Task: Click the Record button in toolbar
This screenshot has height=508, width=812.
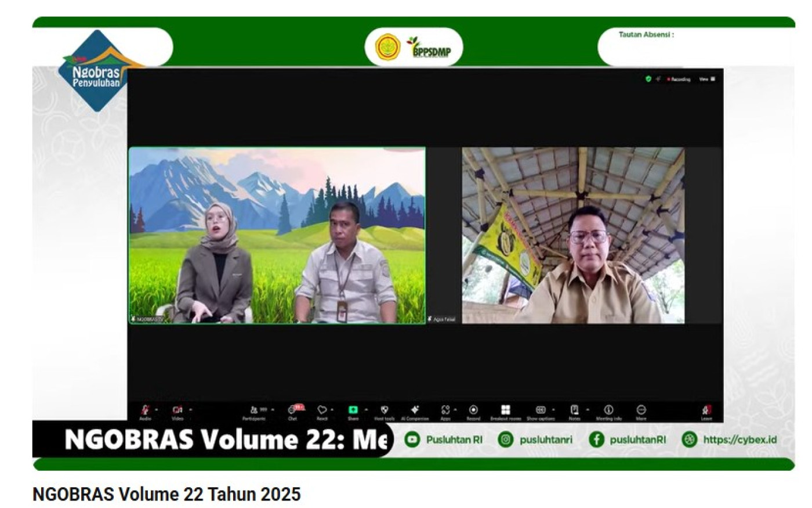Action: tap(473, 410)
